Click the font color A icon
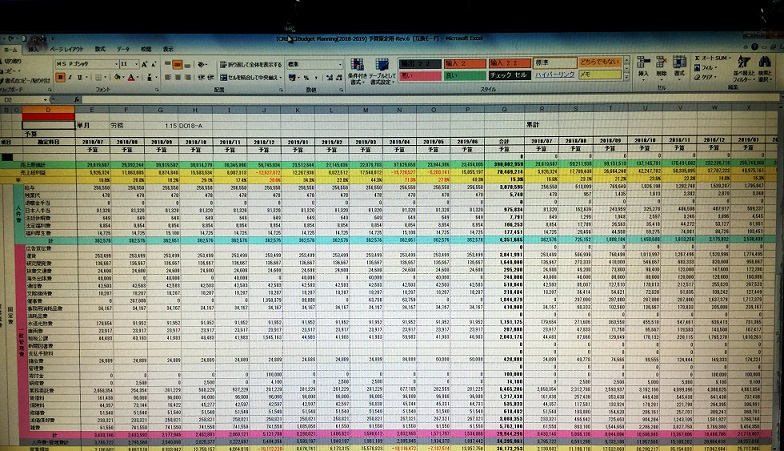The width and height of the screenshot is (784, 451). (131, 78)
